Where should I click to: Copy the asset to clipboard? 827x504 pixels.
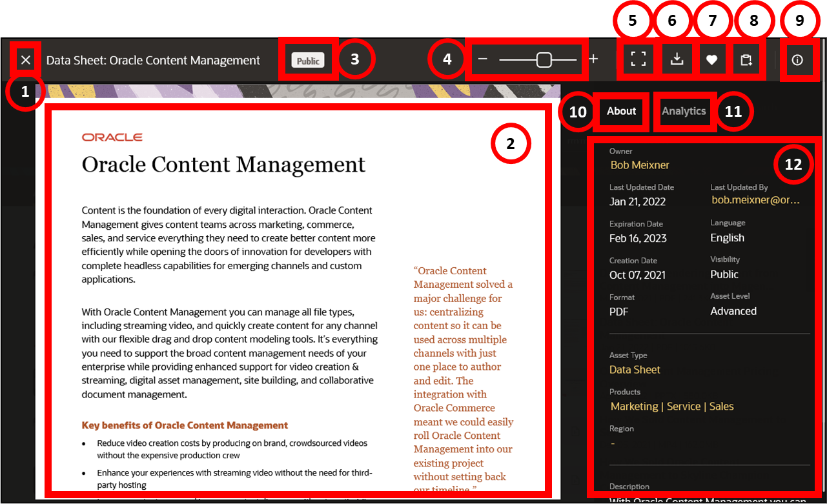pyautogui.click(x=747, y=59)
